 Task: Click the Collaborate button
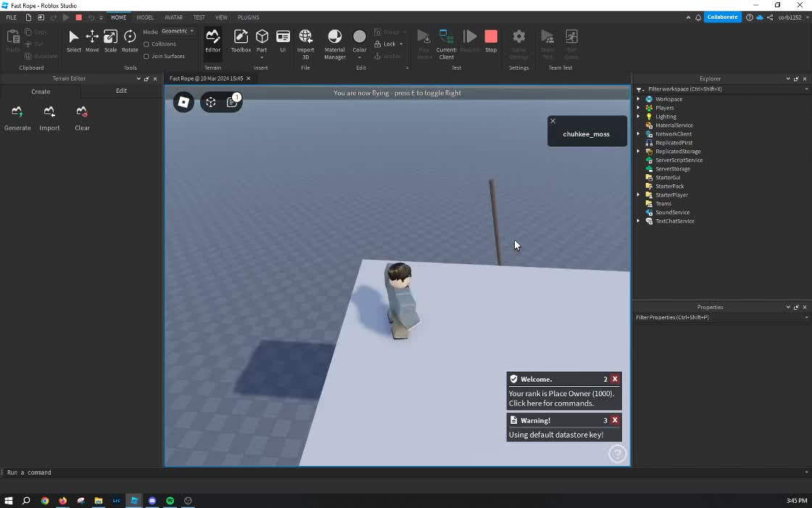click(x=722, y=17)
